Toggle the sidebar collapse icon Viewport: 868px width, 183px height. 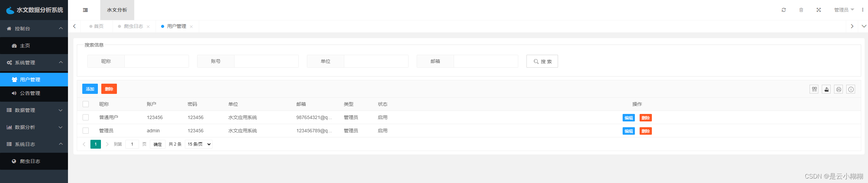(x=85, y=10)
